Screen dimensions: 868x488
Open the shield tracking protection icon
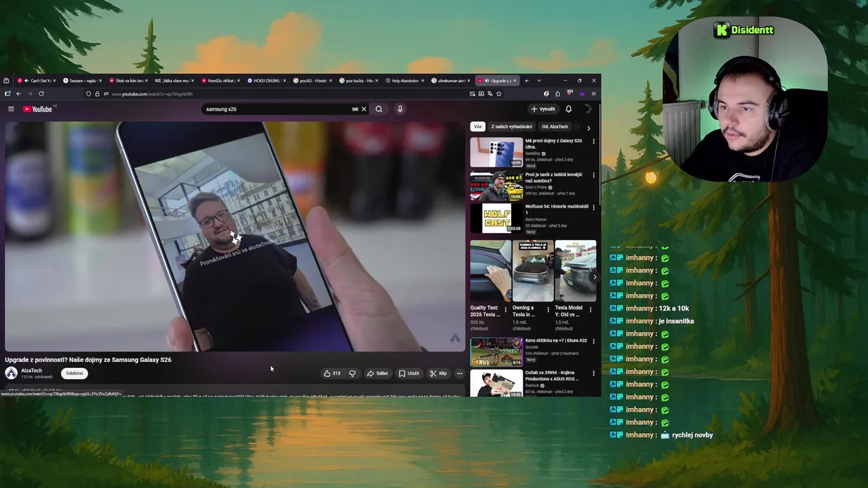click(x=88, y=94)
